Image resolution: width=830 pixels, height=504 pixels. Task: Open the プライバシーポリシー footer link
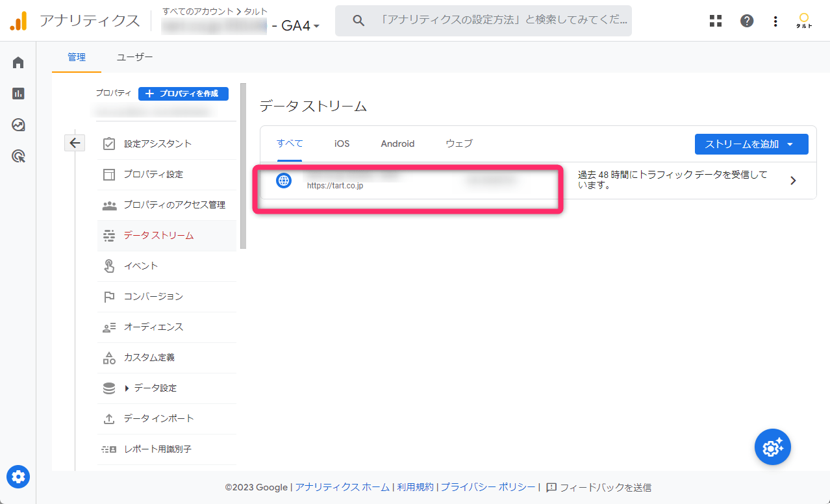(489, 487)
